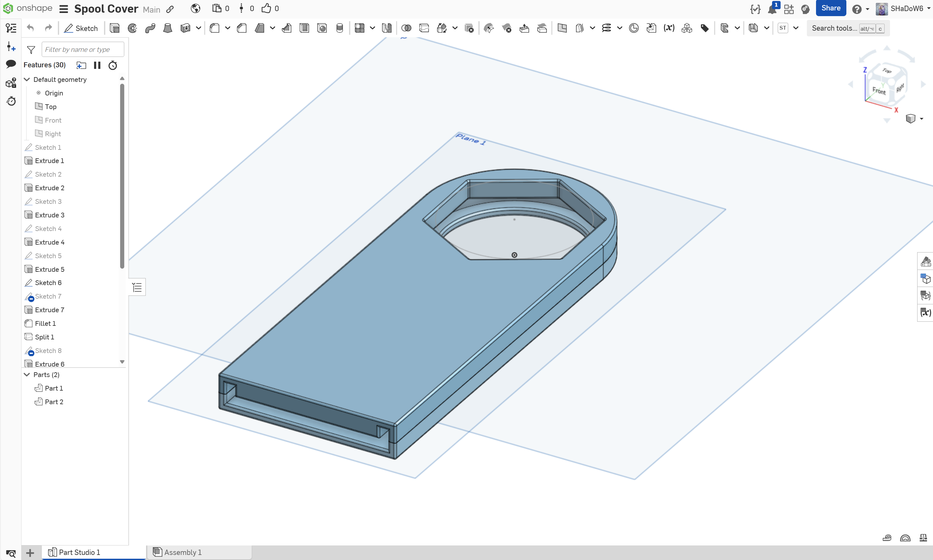
Task: Select the Fillet tool in the toolbar
Action: [x=214, y=28]
